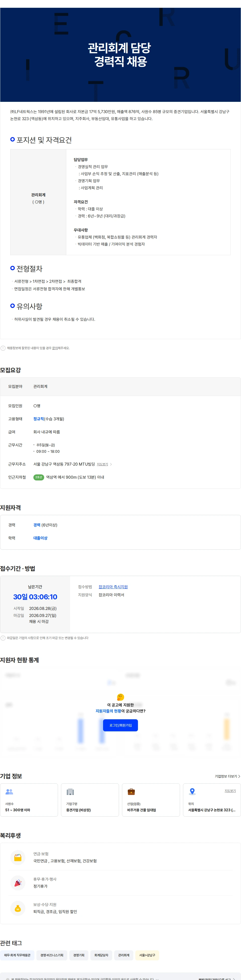Click the 마감일 2026.09.27(일) date

click(43, 615)
